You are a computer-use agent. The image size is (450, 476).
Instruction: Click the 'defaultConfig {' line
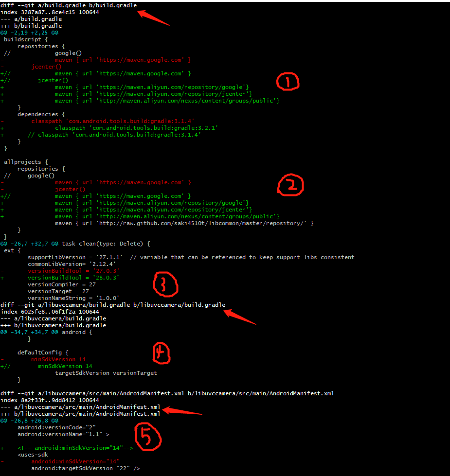pos(43,353)
